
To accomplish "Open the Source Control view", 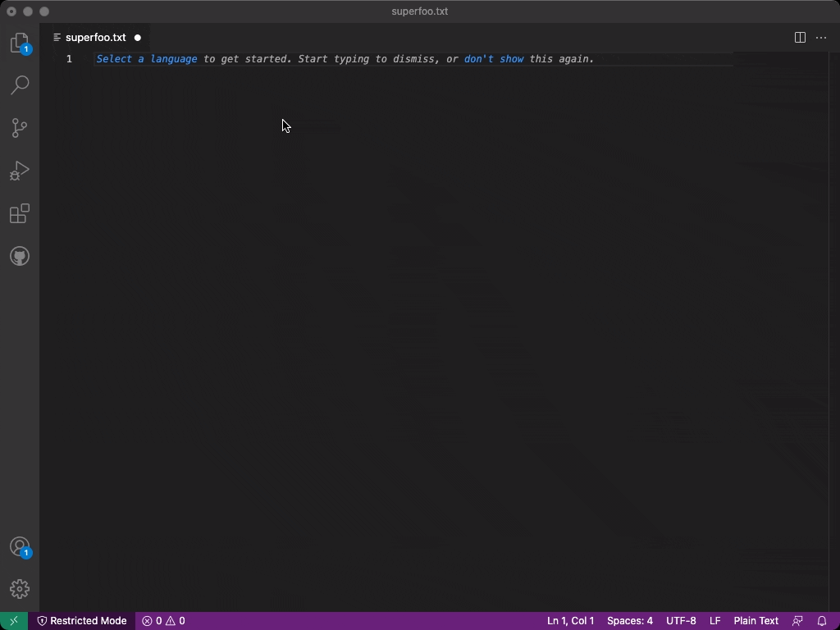I will click(20, 128).
